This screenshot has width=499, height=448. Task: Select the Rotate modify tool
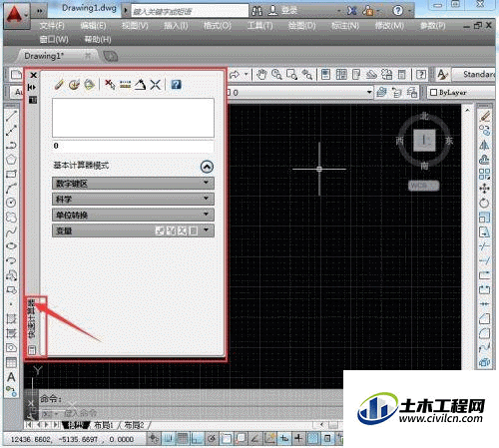pos(484,203)
